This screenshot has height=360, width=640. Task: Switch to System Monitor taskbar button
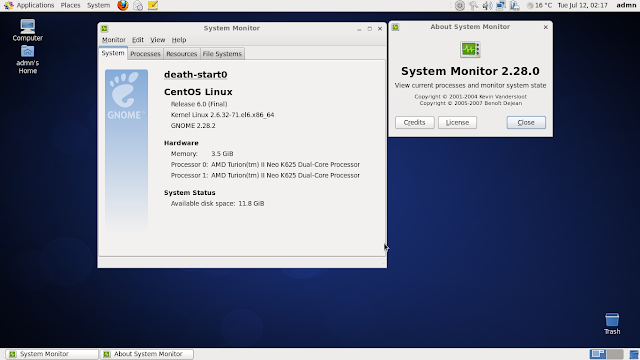click(52, 354)
